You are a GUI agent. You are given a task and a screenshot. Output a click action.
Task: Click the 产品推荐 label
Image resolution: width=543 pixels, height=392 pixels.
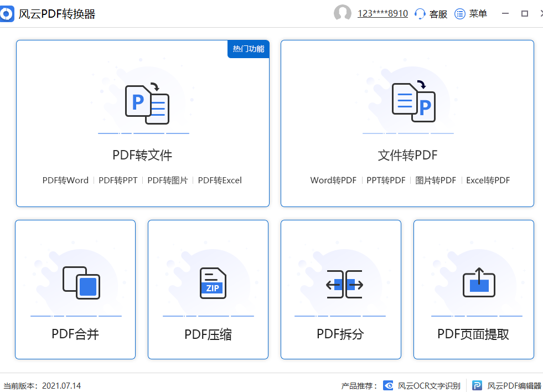coord(359,386)
